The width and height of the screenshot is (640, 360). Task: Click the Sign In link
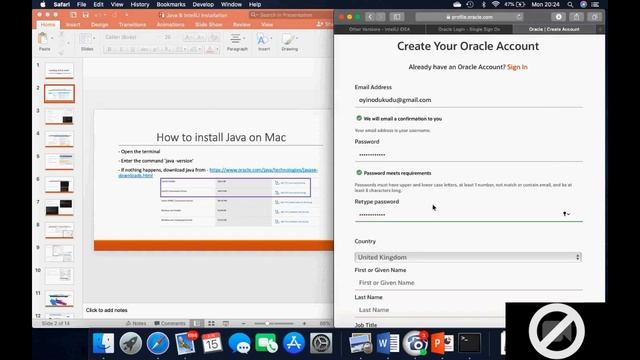517,67
